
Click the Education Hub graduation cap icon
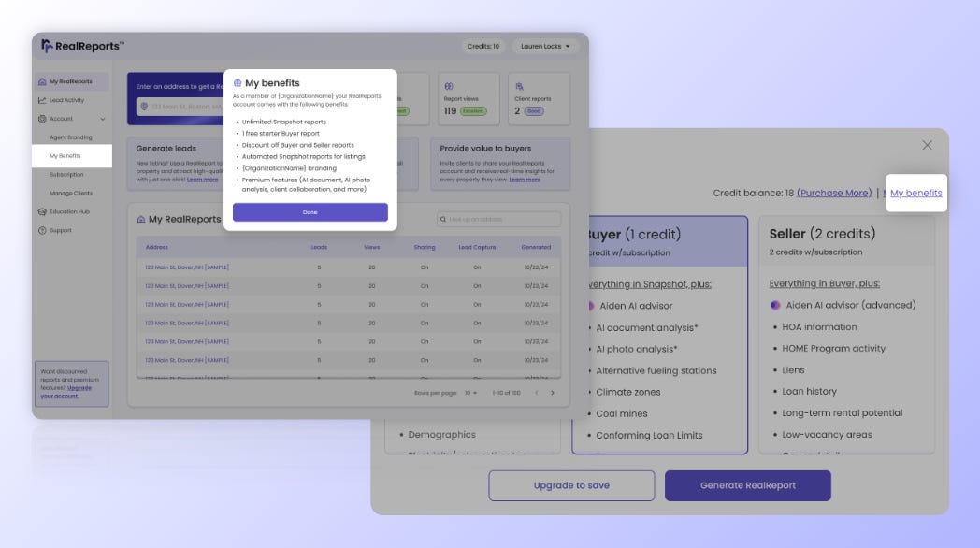tap(42, 212)
